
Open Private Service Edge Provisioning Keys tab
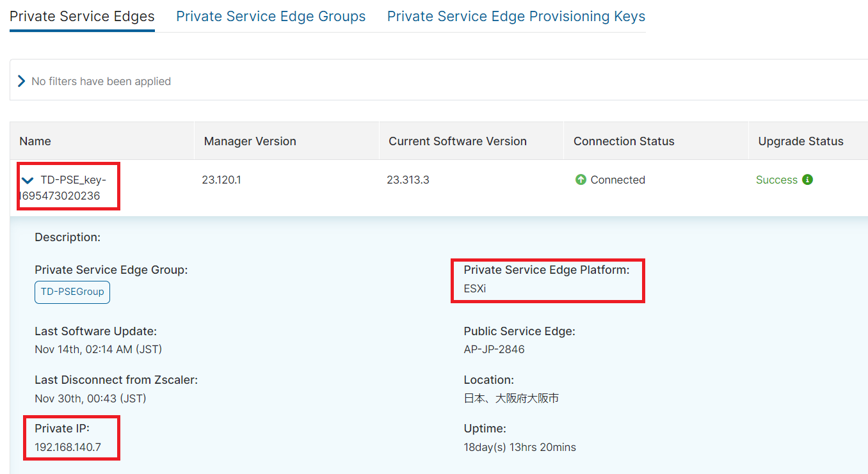click(x=516, y=17)
